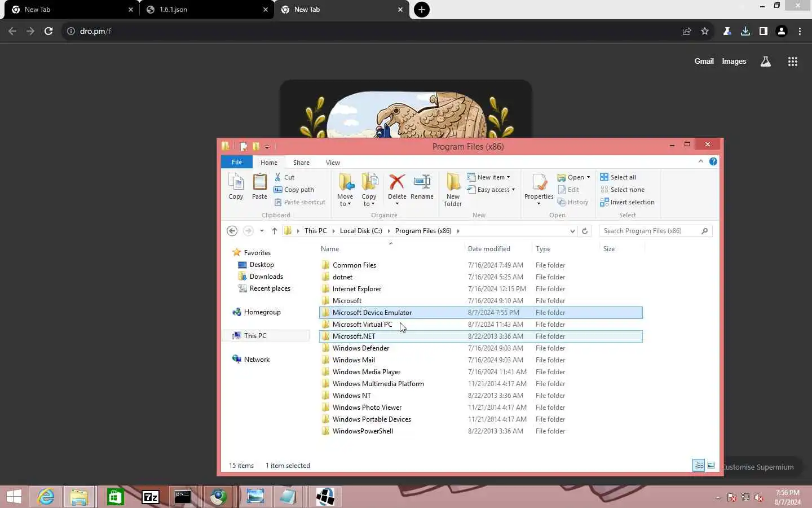Click Copy path in the ribbon
The image size is (812, 508).
tap(294, 190)
